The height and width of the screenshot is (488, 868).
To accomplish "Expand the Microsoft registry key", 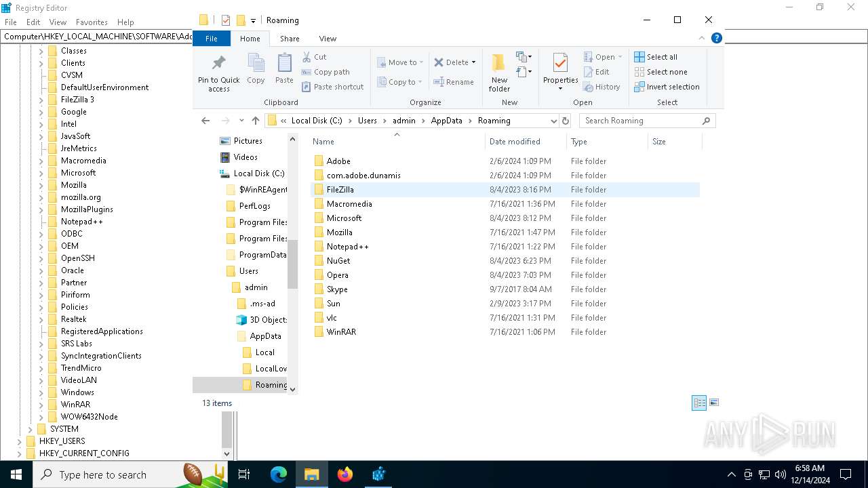I will [x=41, y=173].
